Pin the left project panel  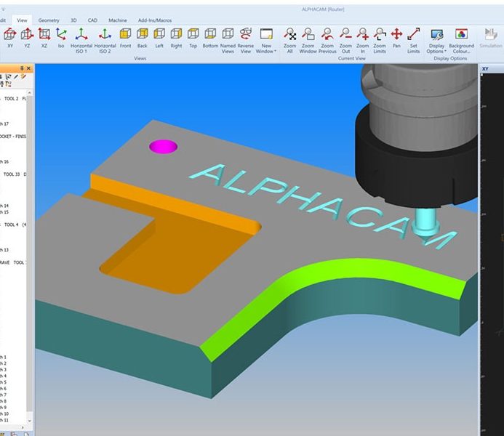[22, 68]
